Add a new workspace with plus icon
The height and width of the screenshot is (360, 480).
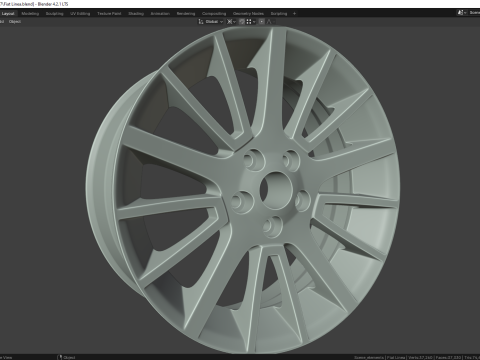pos(294,14)
